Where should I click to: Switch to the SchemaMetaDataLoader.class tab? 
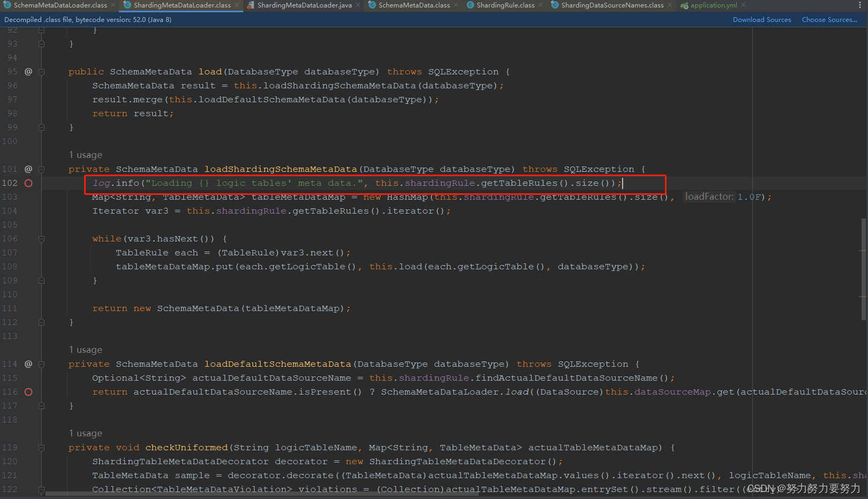click(x=60, y=5)
